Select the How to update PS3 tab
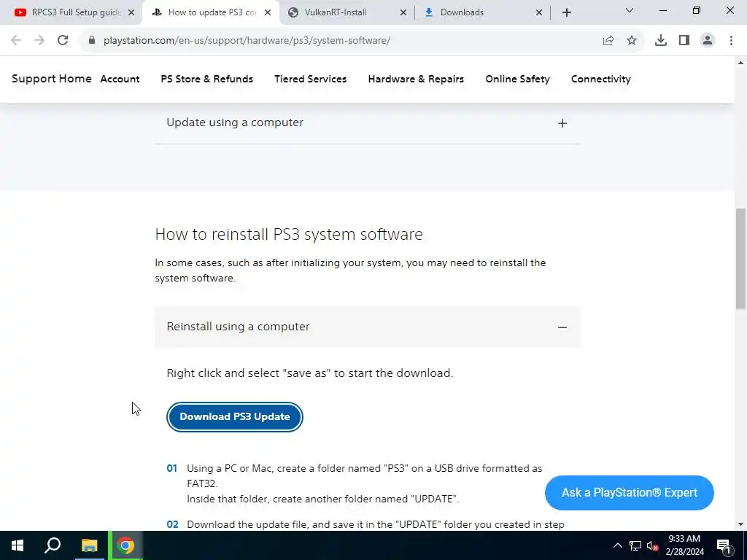This screenshot has width=747, height=560. [x=212, y=12]
